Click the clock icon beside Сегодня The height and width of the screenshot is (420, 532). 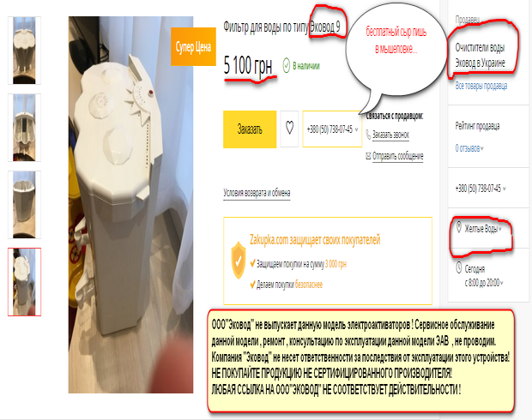pyautogui.click(x=459, y=267)
